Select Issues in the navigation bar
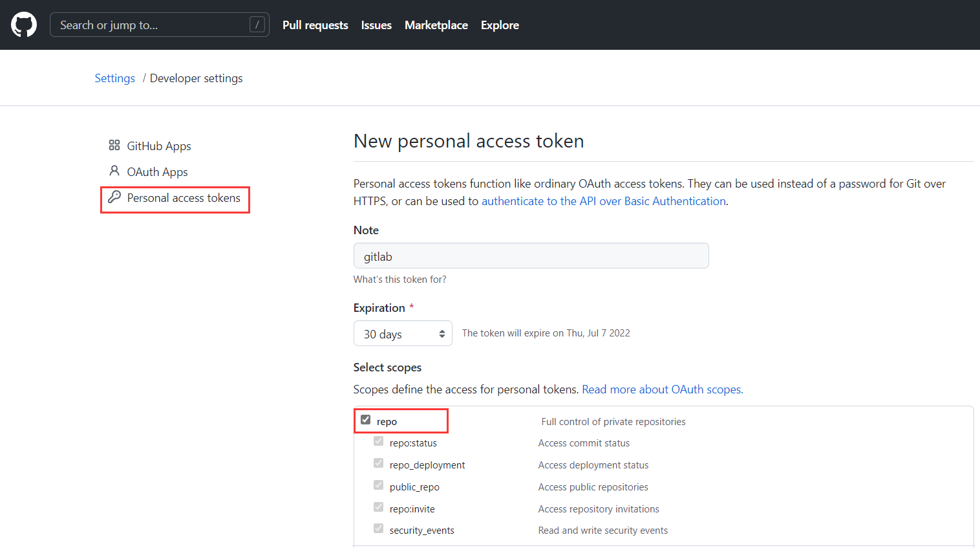The width and height of the screenshot is (980, 548). point(376,25)
